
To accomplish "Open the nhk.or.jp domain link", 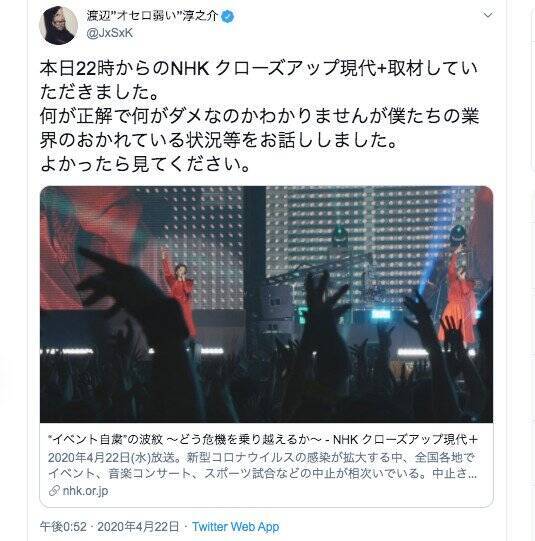I will click(85, 490).
